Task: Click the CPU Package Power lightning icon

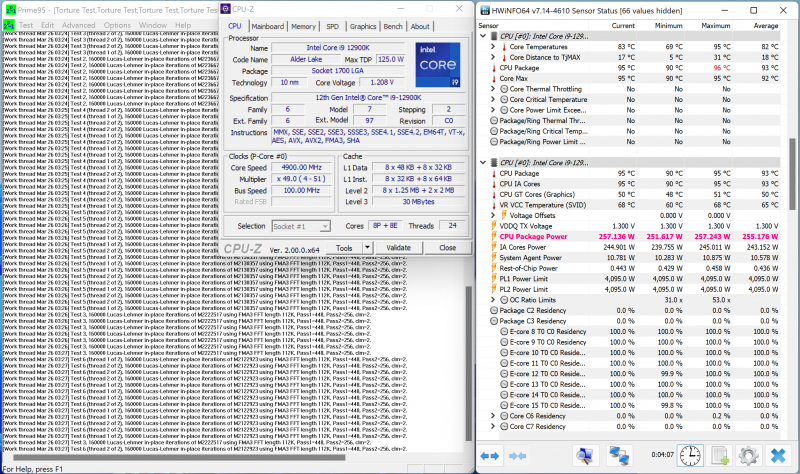Action: click(494, 236)
